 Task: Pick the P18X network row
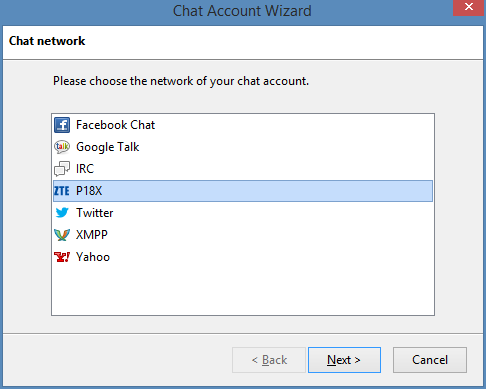coord(243,191)
